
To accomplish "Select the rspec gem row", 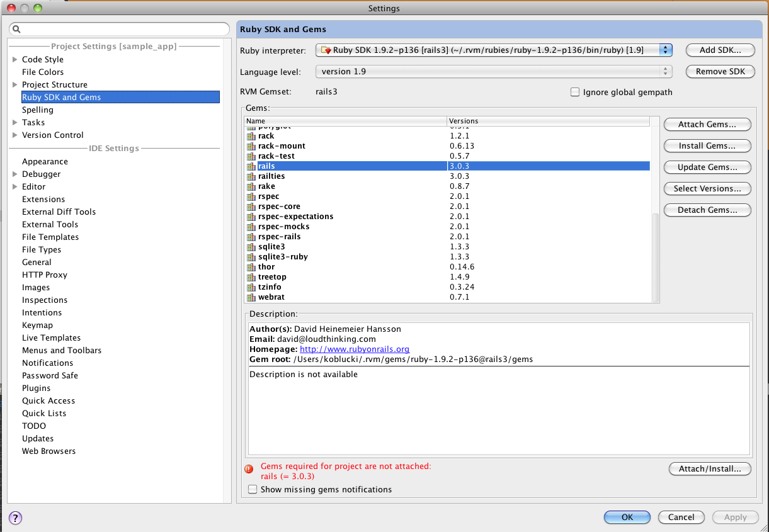I will pyautogui.click(x=447, y=196).
